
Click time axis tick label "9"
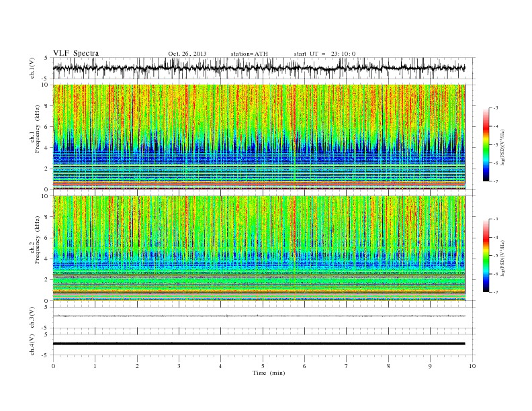coord(430,366)
